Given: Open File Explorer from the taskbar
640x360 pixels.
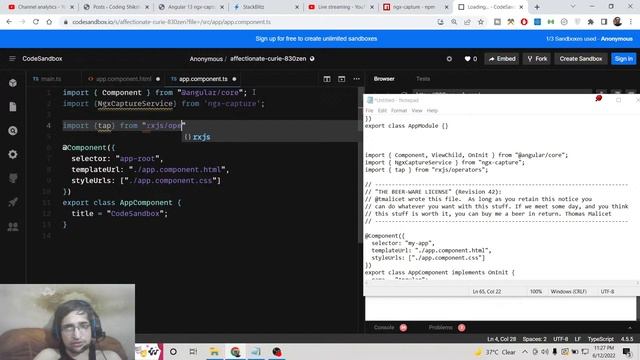Looking at the screenshot, I should coord(214,352).
